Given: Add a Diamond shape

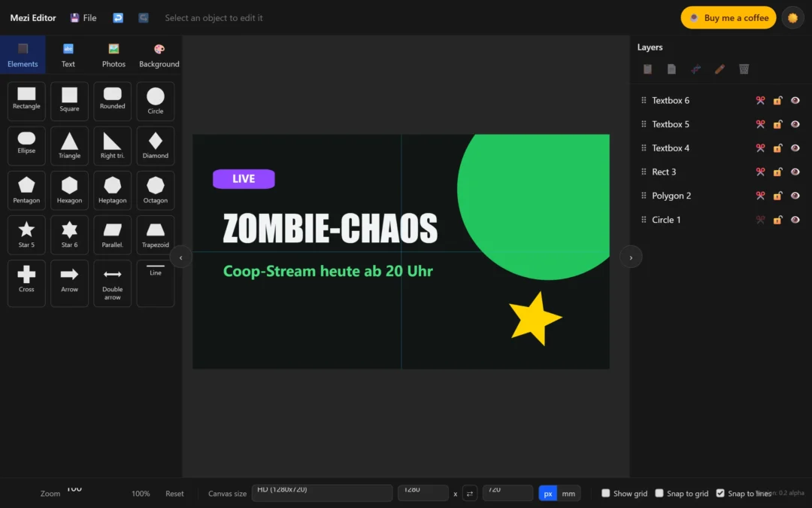Looking at the screenshot, I should (156, 146).
